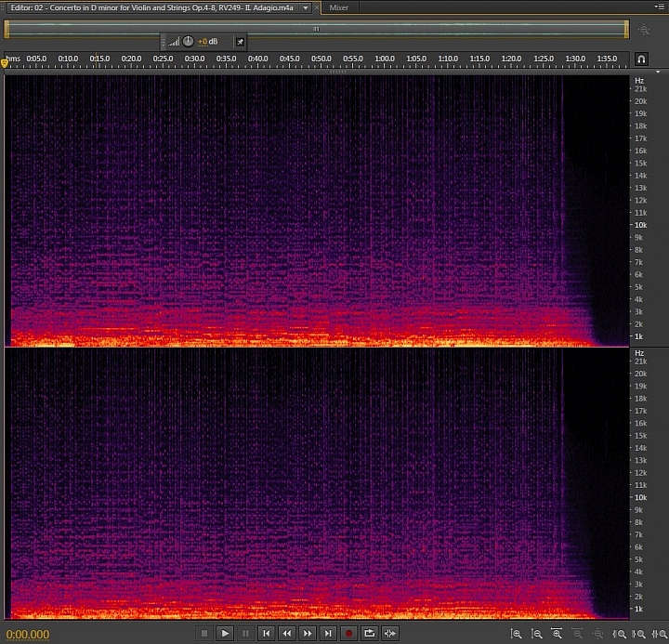Click the 10k label on the lower frequency scale

click(x=640, y=497)
